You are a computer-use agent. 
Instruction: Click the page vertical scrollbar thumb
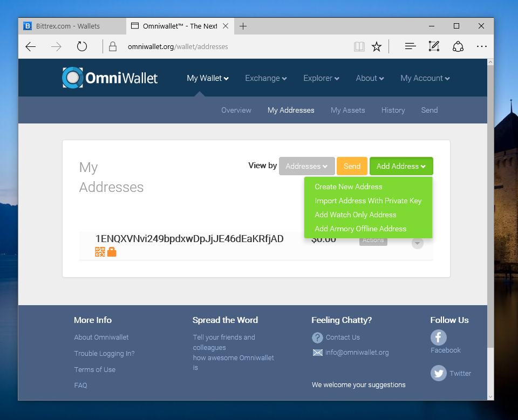click(490, 206)
